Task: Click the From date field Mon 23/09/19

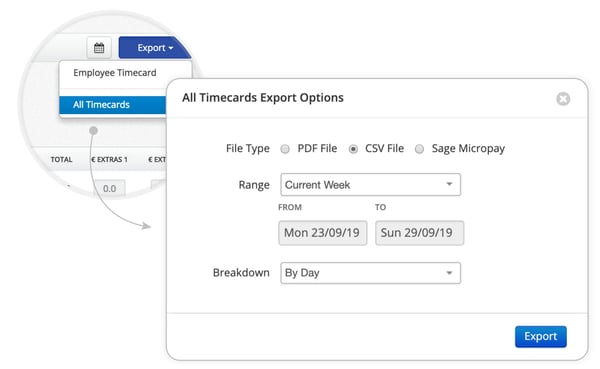Action: pos(323,233)
